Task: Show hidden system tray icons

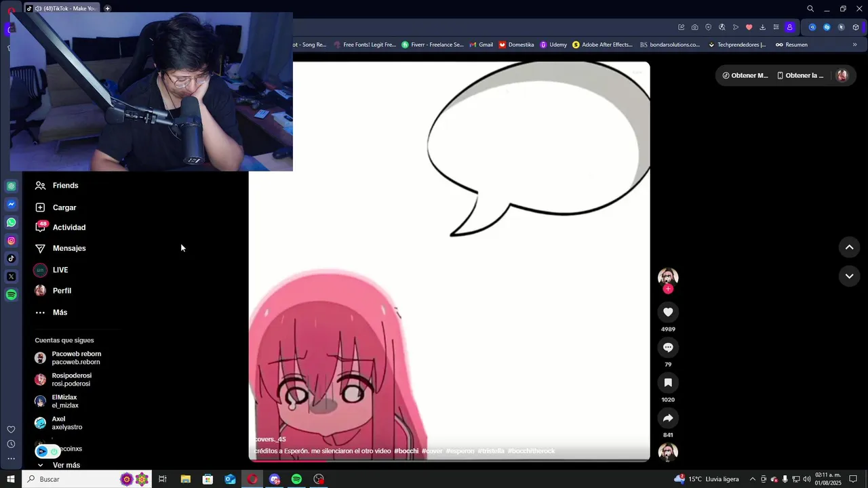Action: (x=752, y=479)
